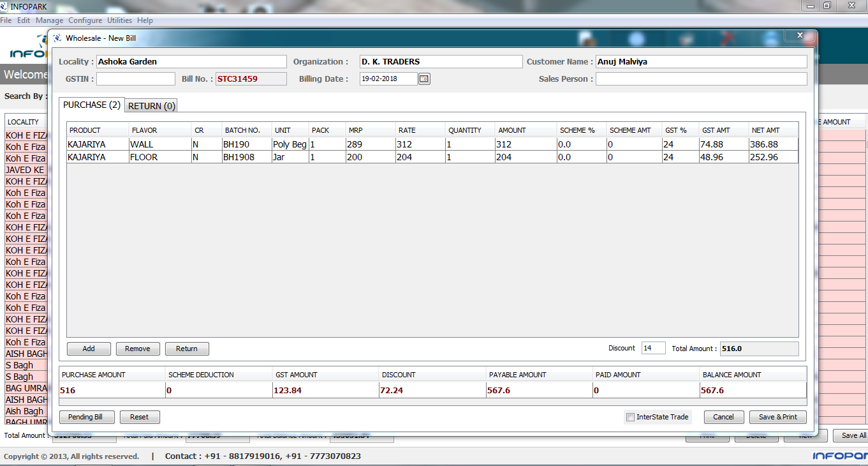Click the Discount field showing 14
This screenshot has height=466, width=868.
pos(654,348)
